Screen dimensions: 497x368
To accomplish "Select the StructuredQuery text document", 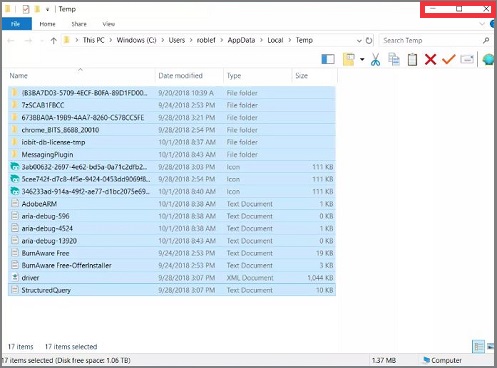I will tap(172, 290).
